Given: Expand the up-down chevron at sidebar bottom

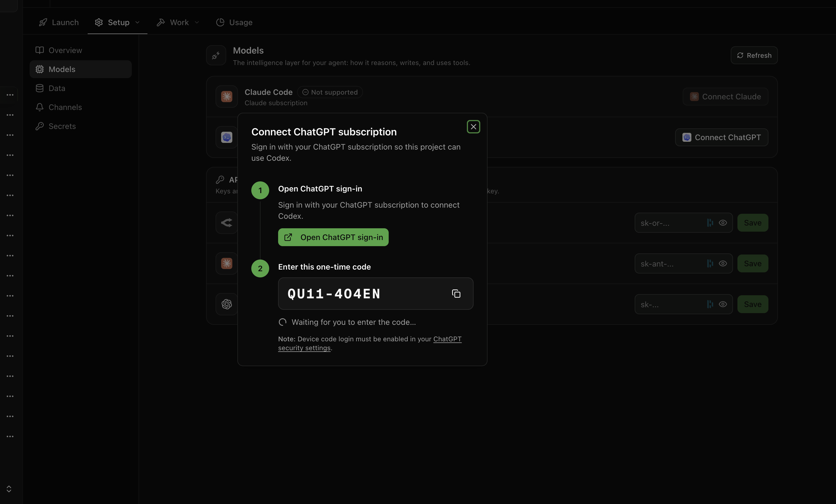Looking at the screenshot, I should pyautogui.click(x=9, y=489).
